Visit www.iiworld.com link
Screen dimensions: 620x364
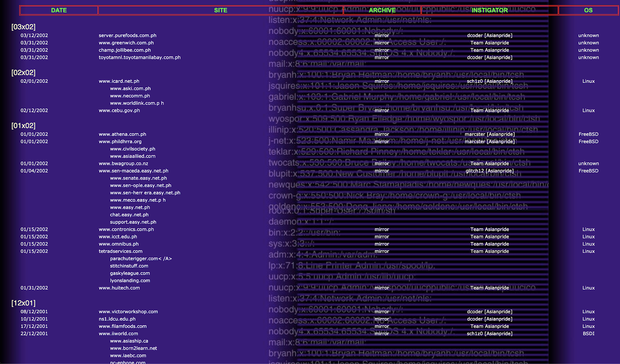click(x=118, y=334)
